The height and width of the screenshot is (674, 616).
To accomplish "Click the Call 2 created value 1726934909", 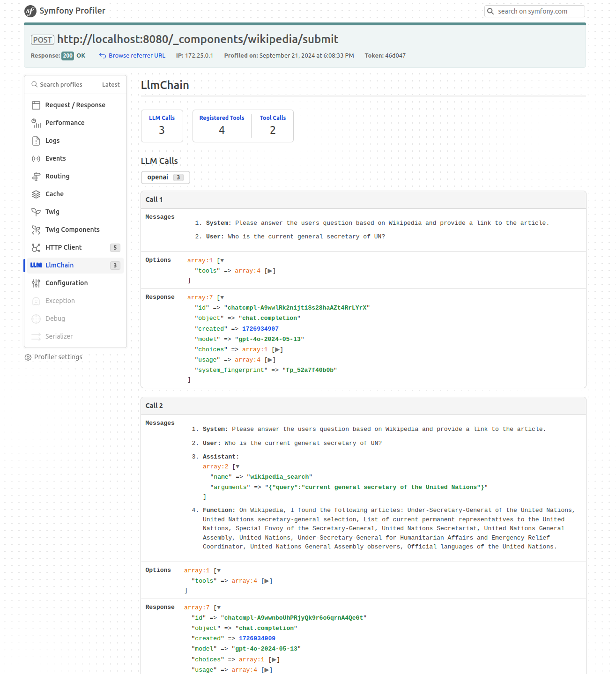I will pos(257,638).
